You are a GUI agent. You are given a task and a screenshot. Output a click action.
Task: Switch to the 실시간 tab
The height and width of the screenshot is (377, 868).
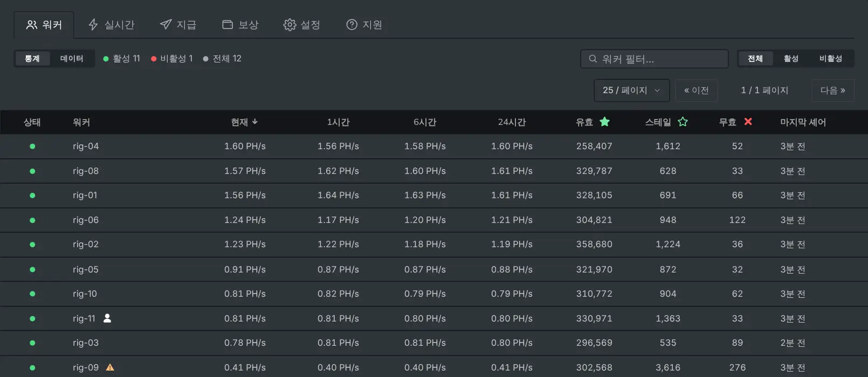112,25
